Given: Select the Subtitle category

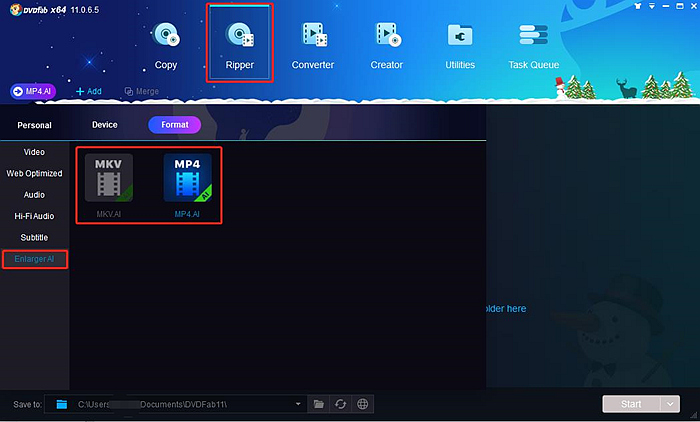Looking at the screenshot, I should click(34, 238).
